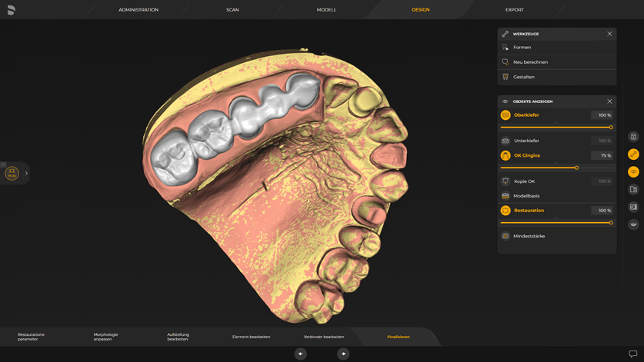644x362 pixels.
Task: Switch to the Scan tab
Action: [232, 10]
